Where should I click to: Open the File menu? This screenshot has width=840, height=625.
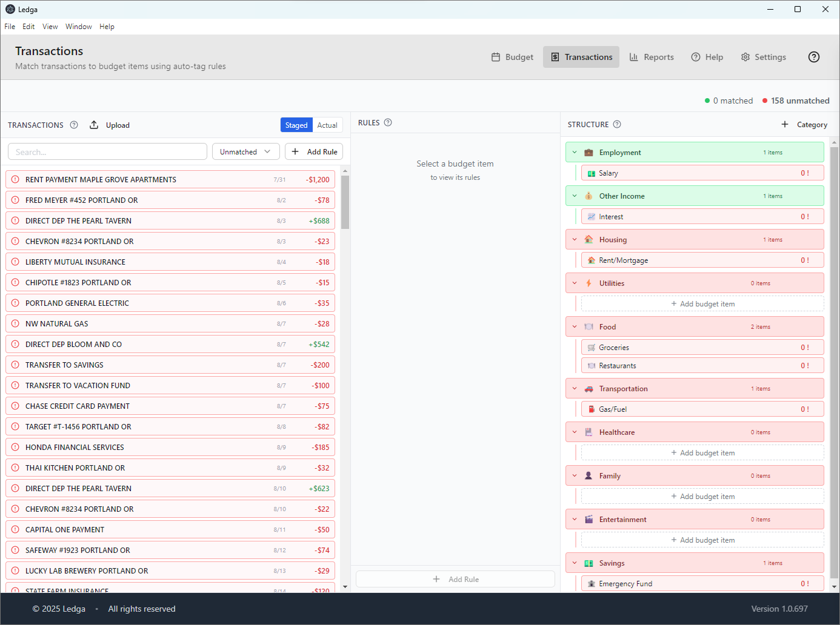click(10, 26)
